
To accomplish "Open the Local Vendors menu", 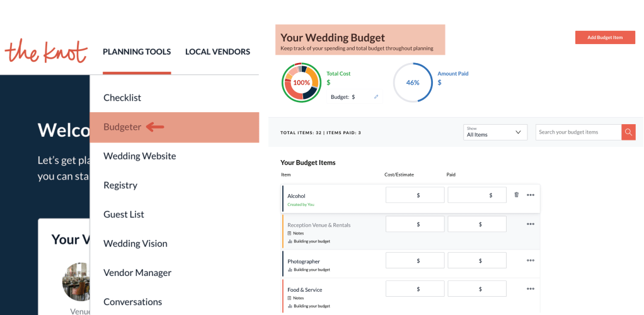I will point(217,52).
